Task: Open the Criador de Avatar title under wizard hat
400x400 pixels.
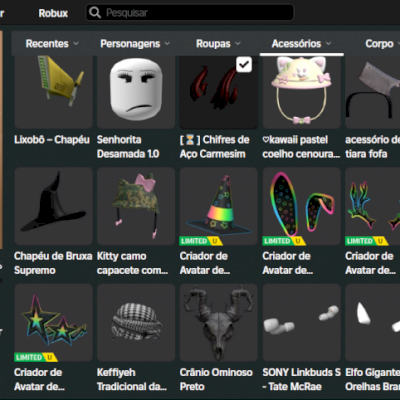Action: (x=205, y=263)
